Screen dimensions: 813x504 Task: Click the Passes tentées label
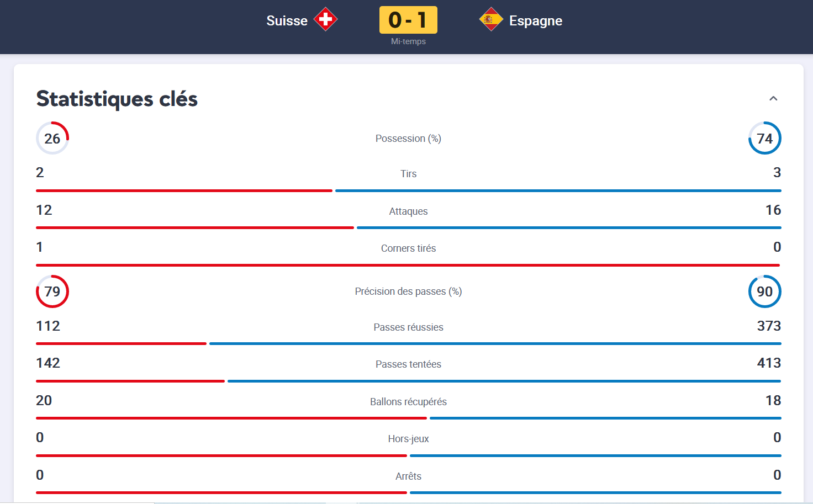(408, 364)
